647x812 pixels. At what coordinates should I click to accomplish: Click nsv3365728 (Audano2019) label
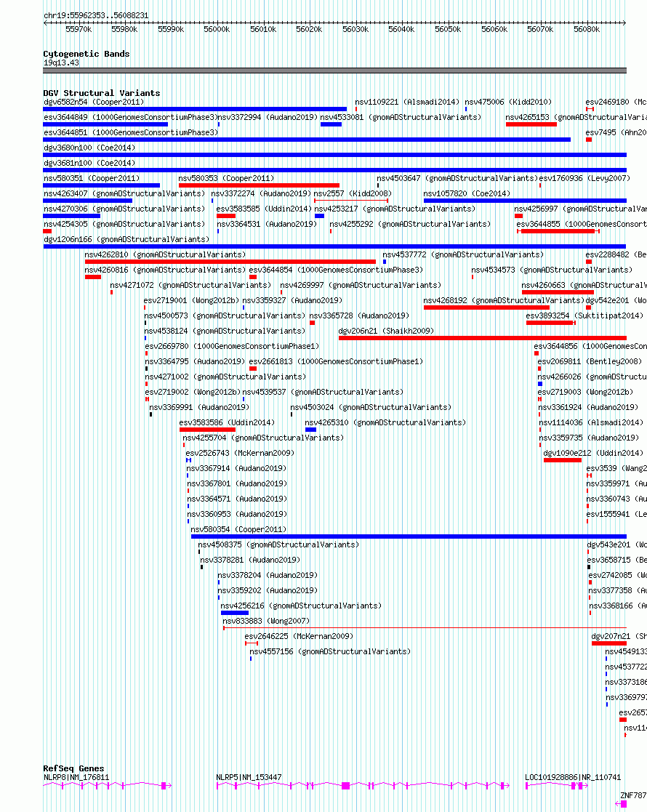(359, 315)
